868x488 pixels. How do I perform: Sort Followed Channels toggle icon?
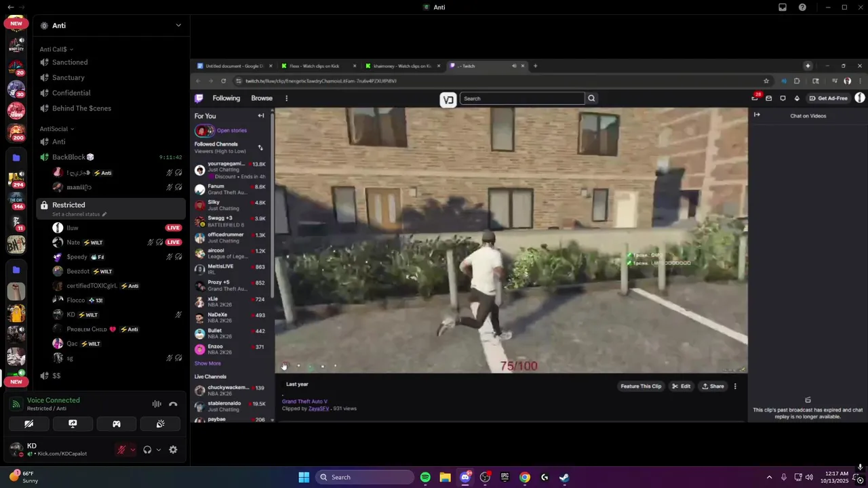point(260,147)
